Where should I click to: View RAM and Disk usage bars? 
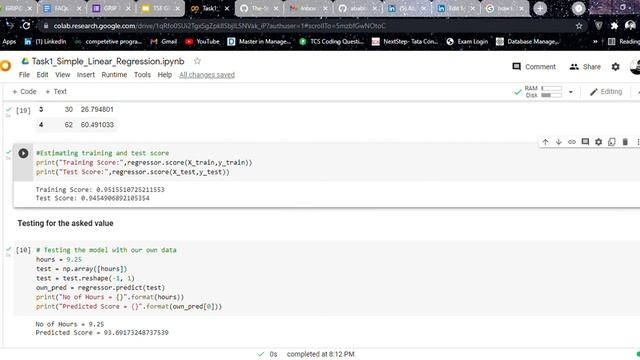coord(544,92)
